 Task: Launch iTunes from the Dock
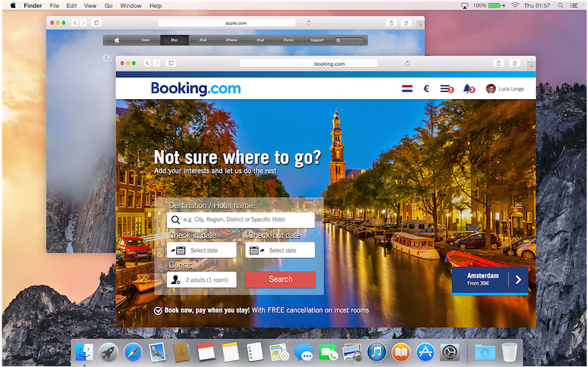[x=377, y=352]
